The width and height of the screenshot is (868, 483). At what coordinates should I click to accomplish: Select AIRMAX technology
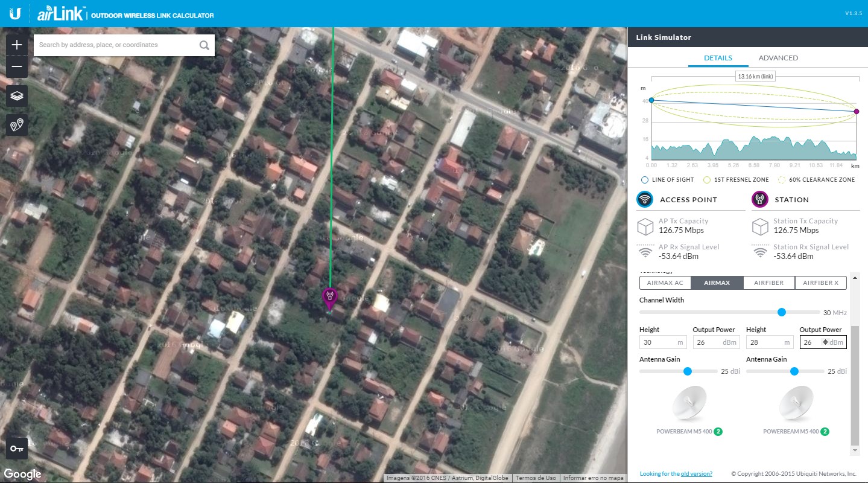(717, 283)
